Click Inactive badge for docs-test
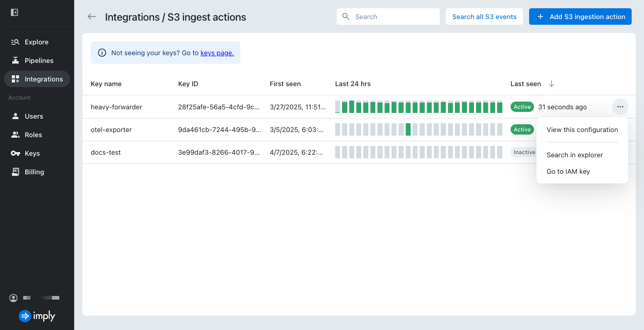The image size is (644, 330). pyautogui.click(x=523, y=152)
